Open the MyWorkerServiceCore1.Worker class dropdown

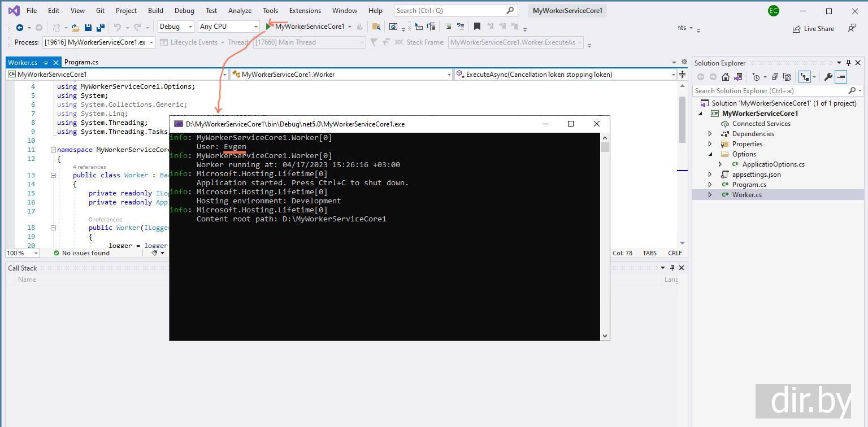342,75
